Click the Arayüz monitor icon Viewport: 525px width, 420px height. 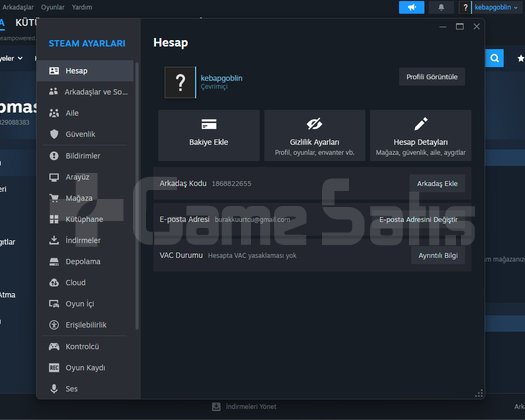click(54, 177)
